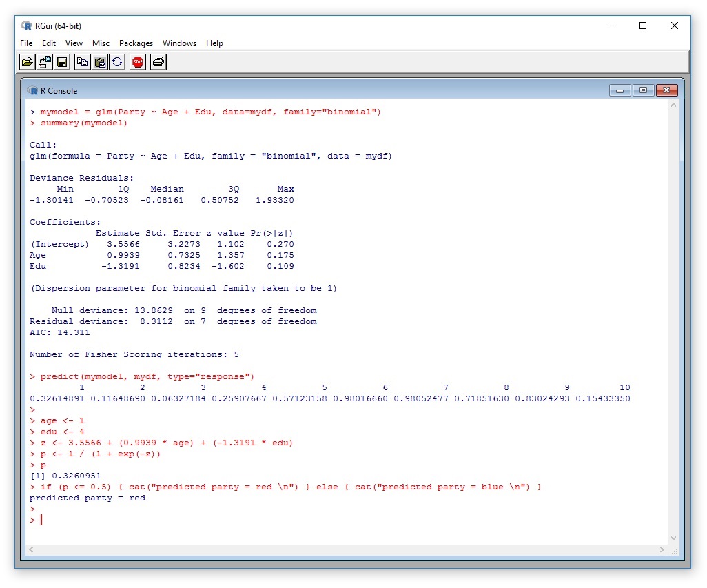Open the View menu
This screenshot has height=588, width=707.
(74, 43)
